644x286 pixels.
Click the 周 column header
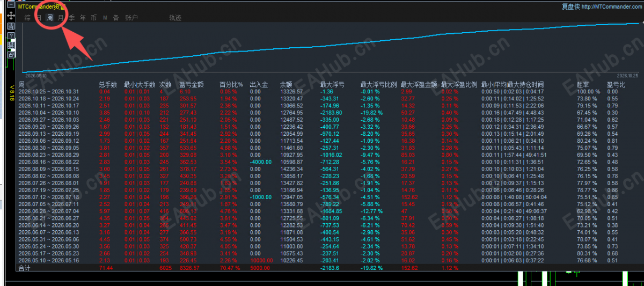coord(21,85)
